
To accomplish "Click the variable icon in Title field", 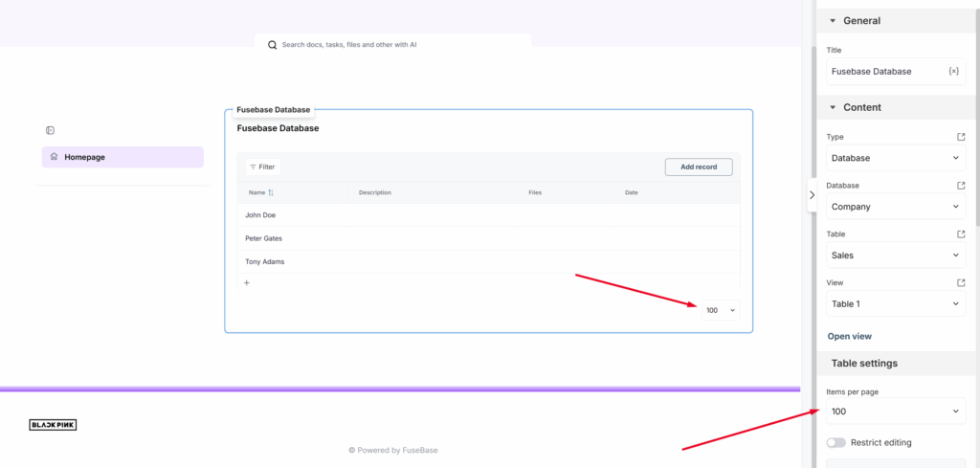I will click(953, 72).
